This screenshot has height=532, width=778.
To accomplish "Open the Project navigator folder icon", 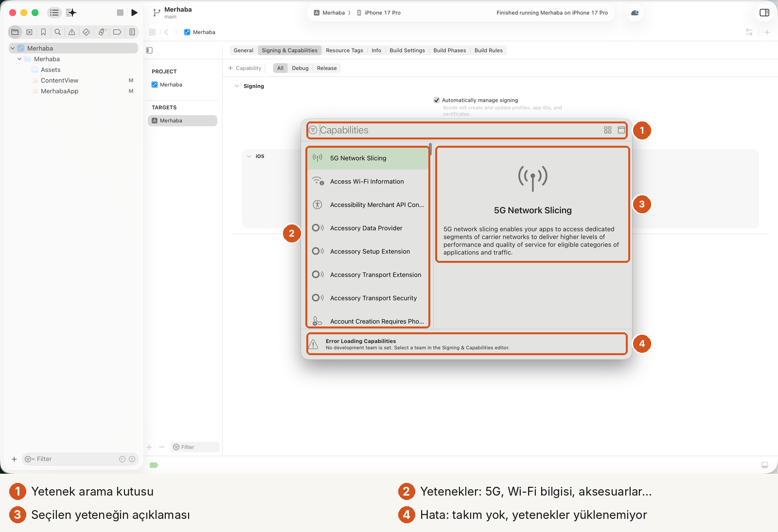I will tap(15, 32).
